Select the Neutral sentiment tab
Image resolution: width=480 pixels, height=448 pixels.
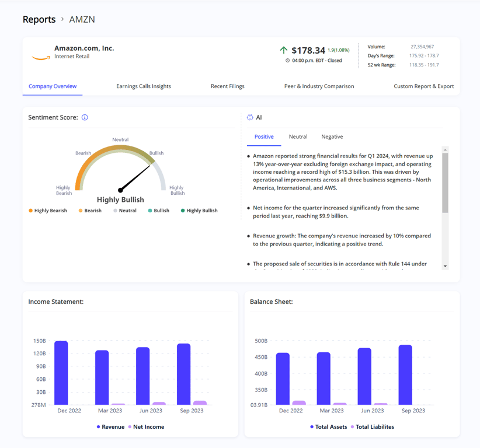pyautogui.click(x=298, y=136)
